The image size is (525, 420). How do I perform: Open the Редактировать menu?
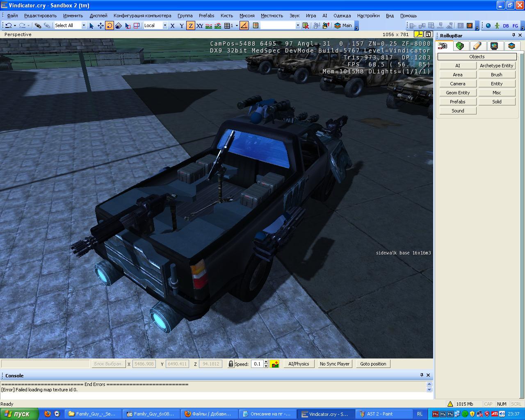pos(40,16)
